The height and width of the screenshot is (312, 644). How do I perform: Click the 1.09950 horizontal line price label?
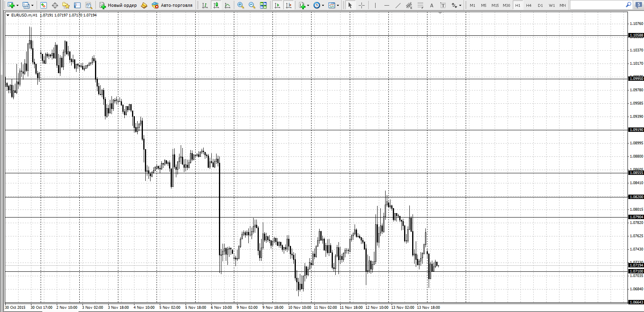(x=636, y=79)
